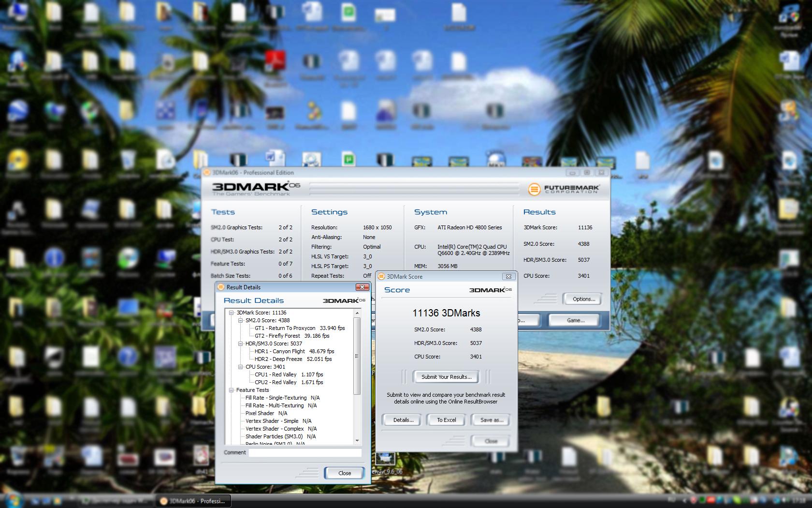812x508 pixels.
Task: Open the Options... button in Results
Action: [x=583, y=299]
